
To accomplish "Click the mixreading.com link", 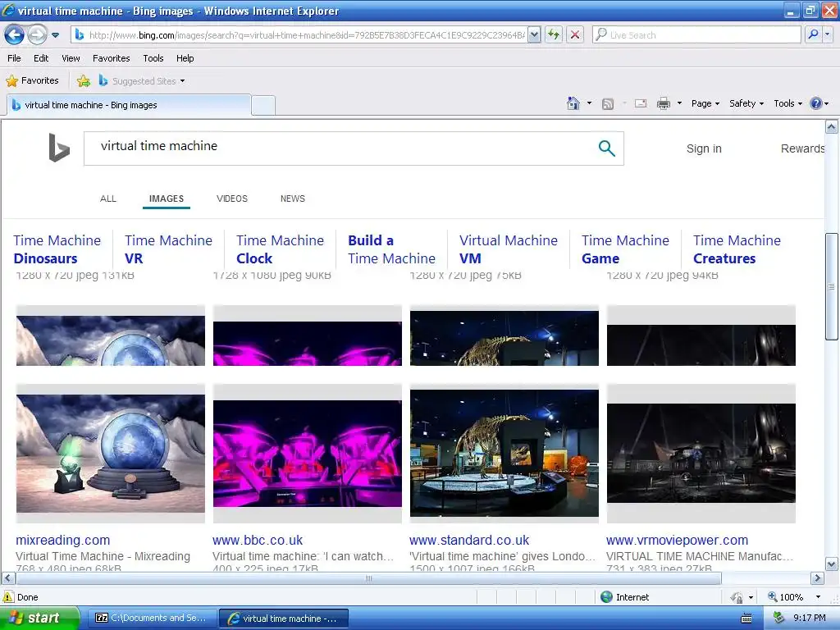I will coord(62,540).
